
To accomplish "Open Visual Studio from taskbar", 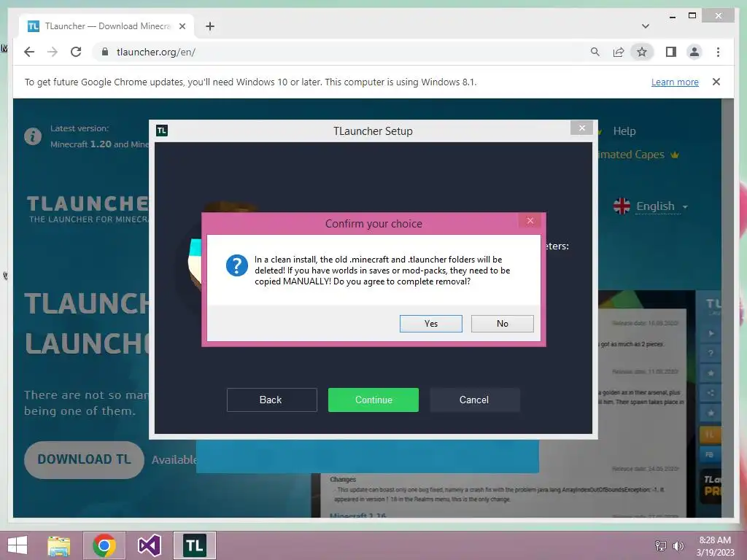I will point(149,545).
